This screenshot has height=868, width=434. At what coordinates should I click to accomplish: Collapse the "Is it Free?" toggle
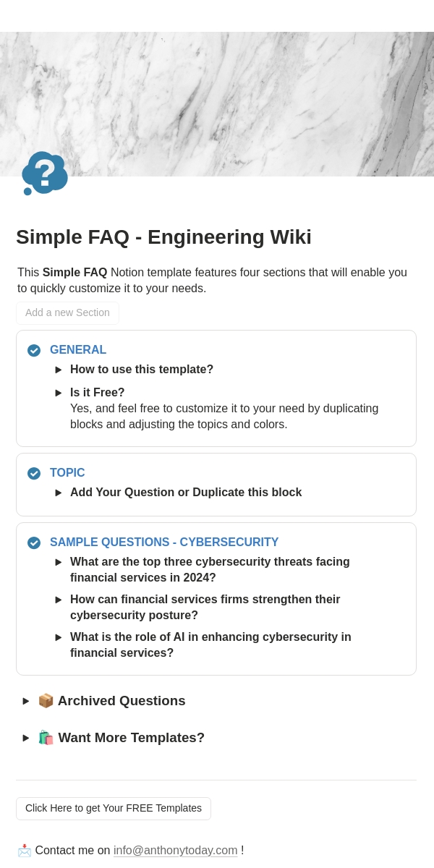[x=59, y=393]
